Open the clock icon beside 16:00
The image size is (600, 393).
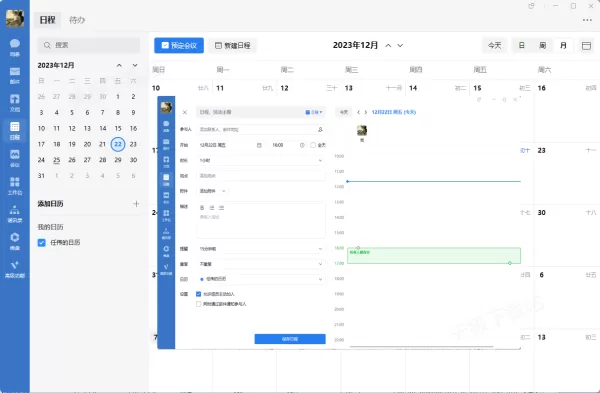[x=302, y=145]
